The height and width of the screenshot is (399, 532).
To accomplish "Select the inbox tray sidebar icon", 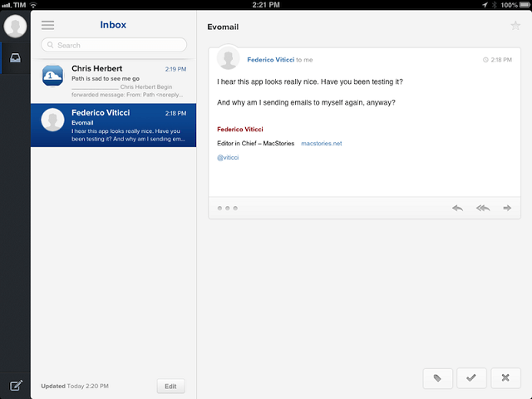I will pyautogui.click(x=15, y=58).
